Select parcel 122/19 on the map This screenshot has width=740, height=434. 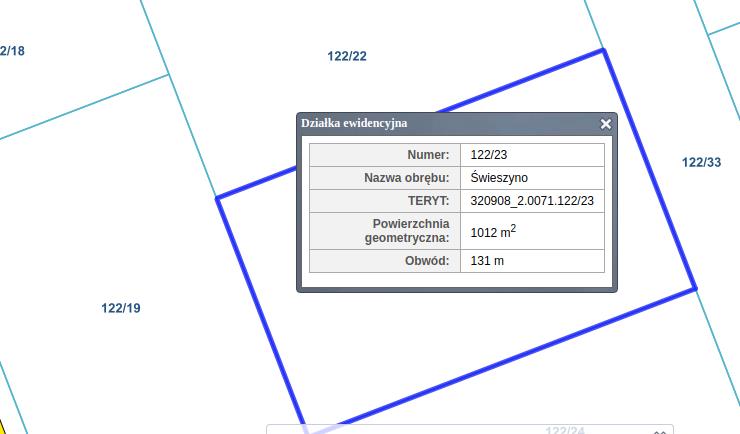[121, 308]
